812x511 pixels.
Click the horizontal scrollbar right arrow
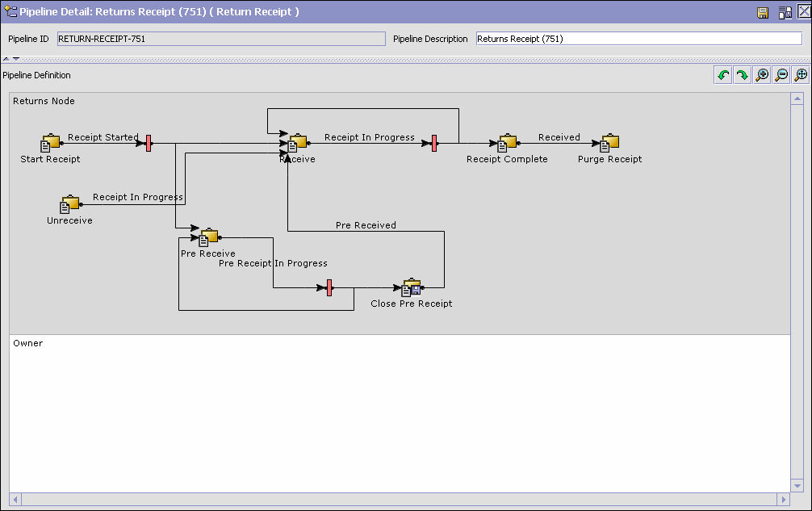click(x=783, y=500)
